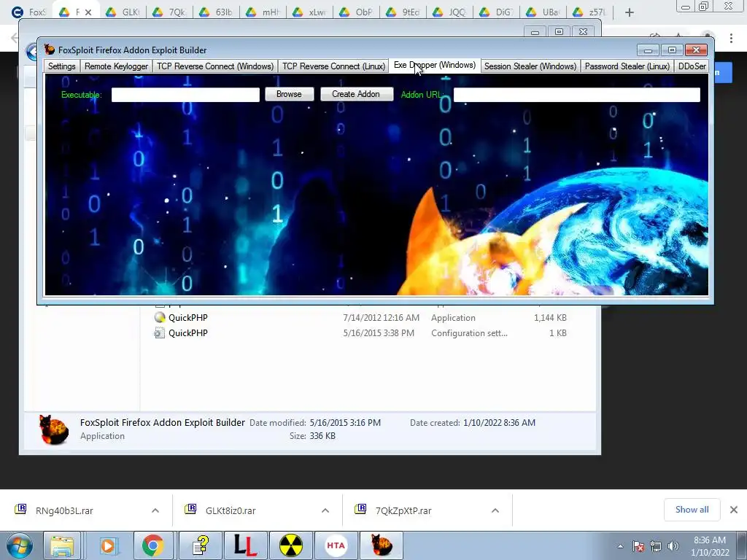Image resolution: width=747 pixels, height=560 pixels.
Task: Click the Chrome taskbar icon
Action: (152, 545)
